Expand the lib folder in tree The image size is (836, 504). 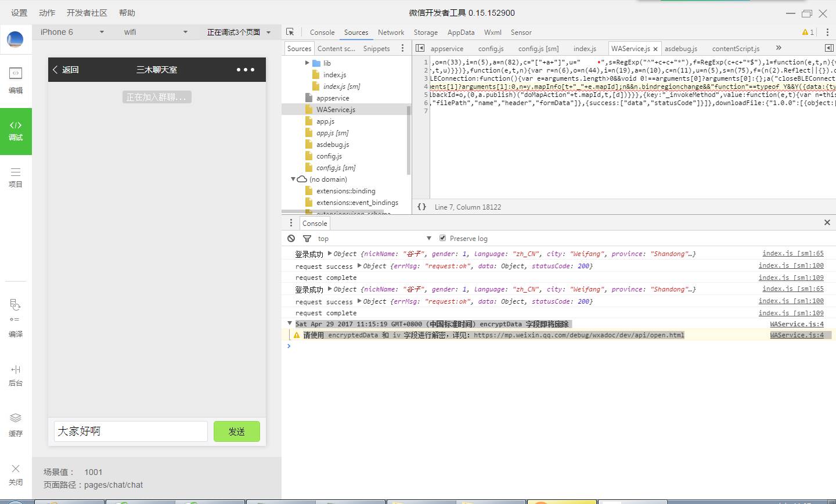tap(307, 63)
